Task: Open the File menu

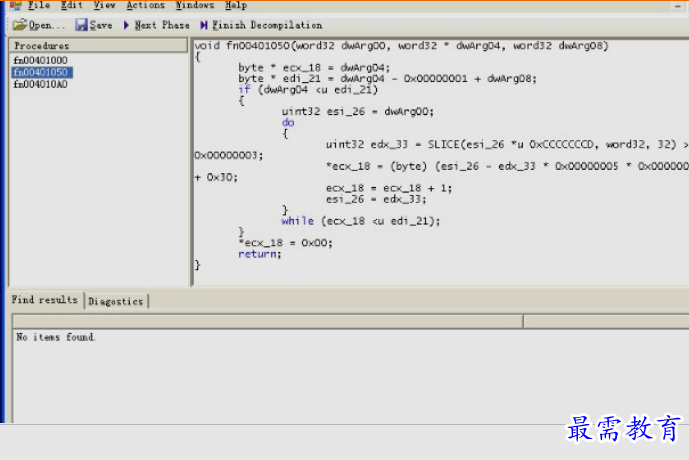Action: [x=39, y=5]
